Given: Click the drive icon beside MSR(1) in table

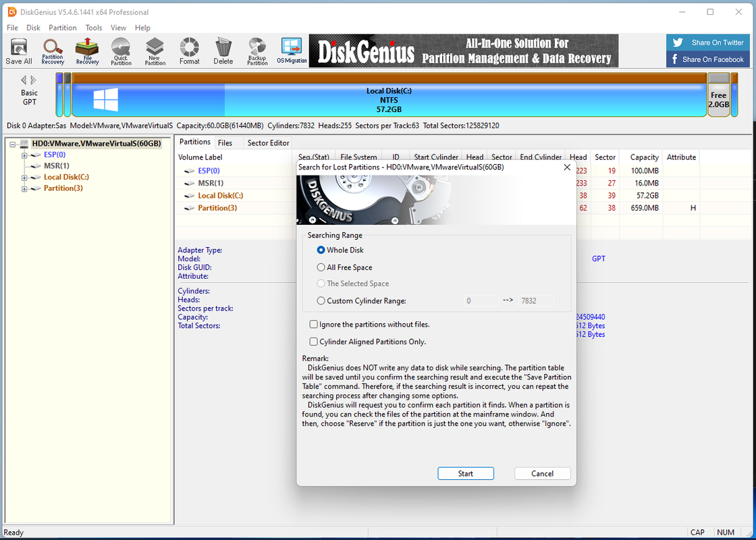Looking at the screenshot, I should (189, 183).
